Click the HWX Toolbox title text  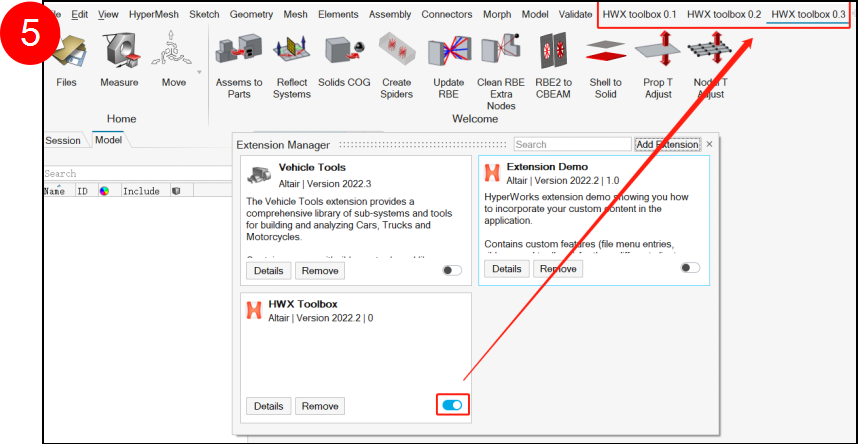(303, 304)
